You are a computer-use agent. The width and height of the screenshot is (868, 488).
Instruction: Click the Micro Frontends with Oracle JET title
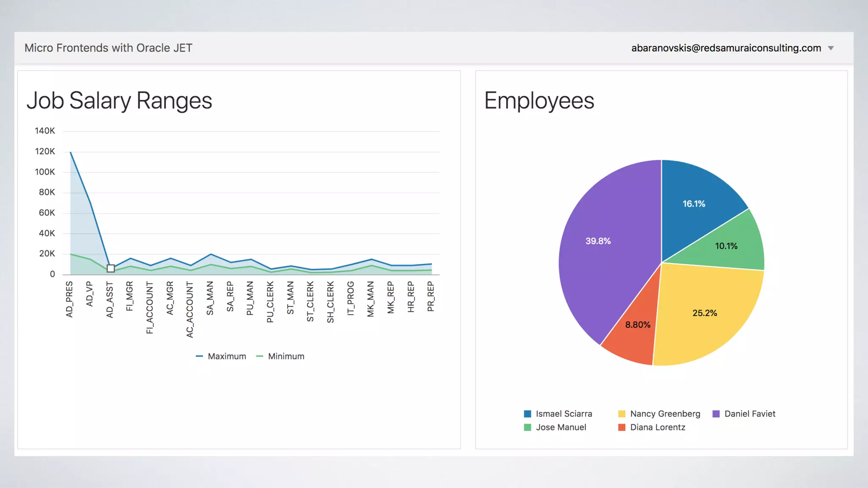[x=108, y=48]
